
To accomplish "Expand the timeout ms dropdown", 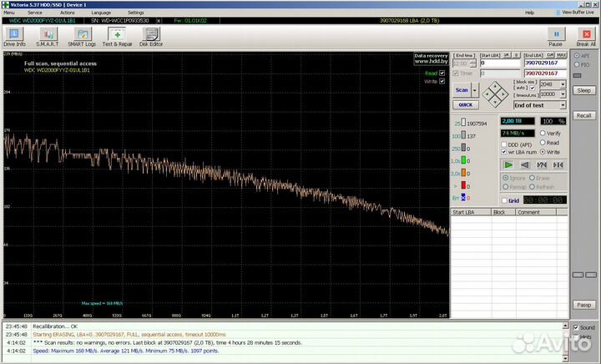I will 561,94.
